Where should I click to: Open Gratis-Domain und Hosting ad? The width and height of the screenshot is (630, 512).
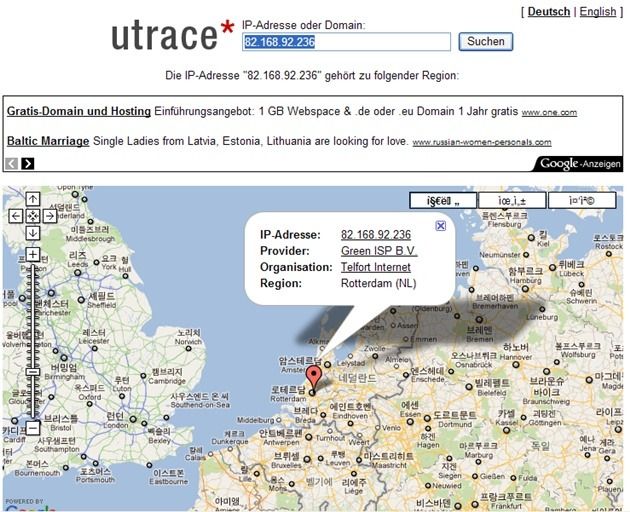[79, 111]
